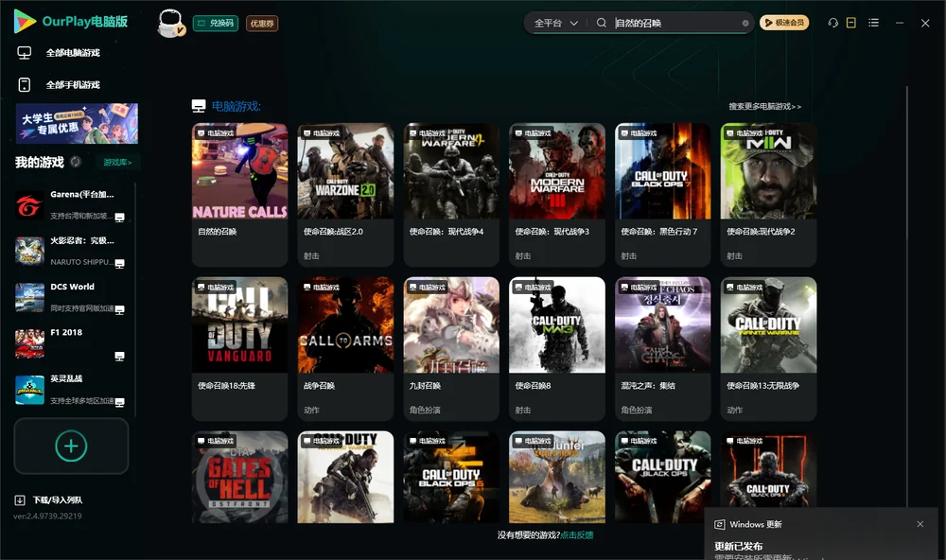The height and width of the screenshot is (560, 946).
Task: Open 下载/导入队列
Action: pos(48,500)
